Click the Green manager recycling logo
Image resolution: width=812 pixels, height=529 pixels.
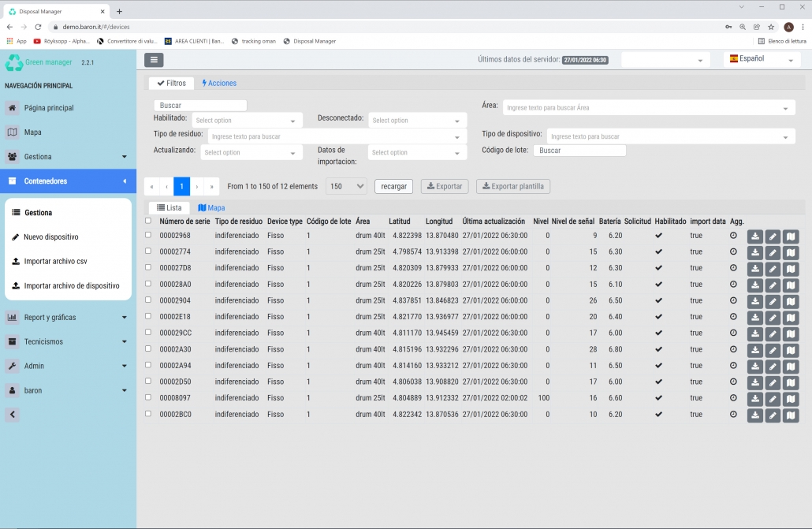[x=13, y=63]
